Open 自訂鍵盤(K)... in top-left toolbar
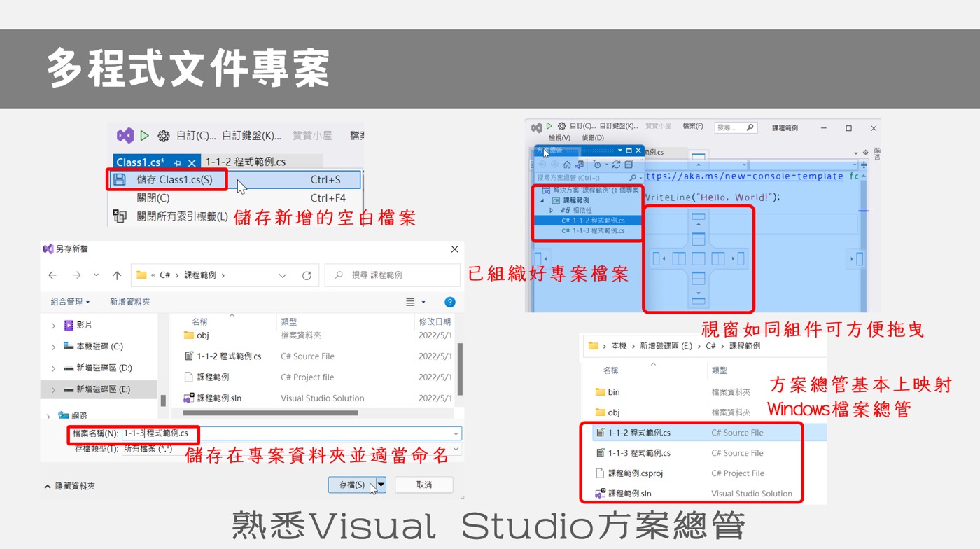This screenshot has height=549, width=980. click(251, 136)
